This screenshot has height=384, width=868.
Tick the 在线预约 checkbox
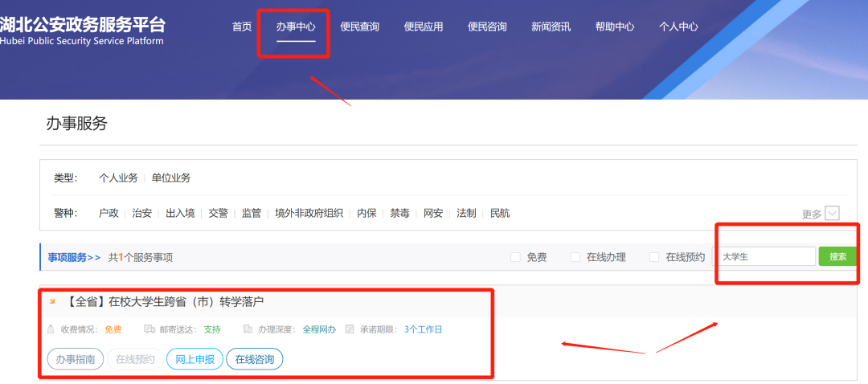[x=654, y=257]
